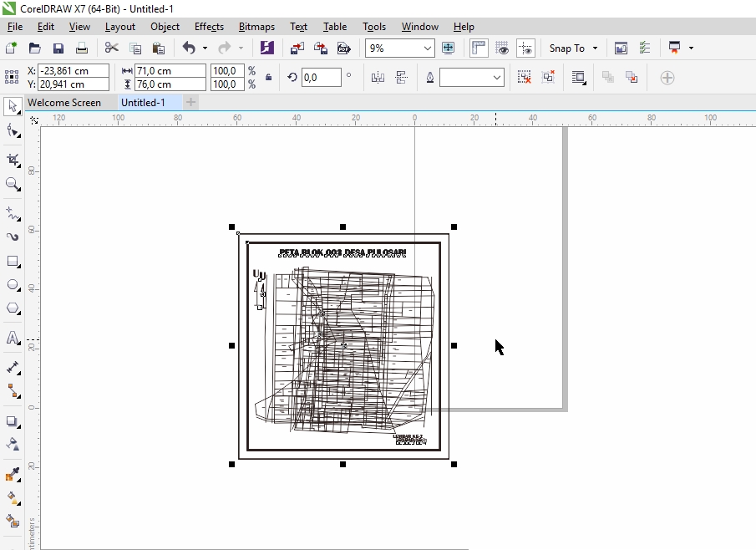Switch to the Untitled-1 tab
756x550 pixels.
(143, 102)
